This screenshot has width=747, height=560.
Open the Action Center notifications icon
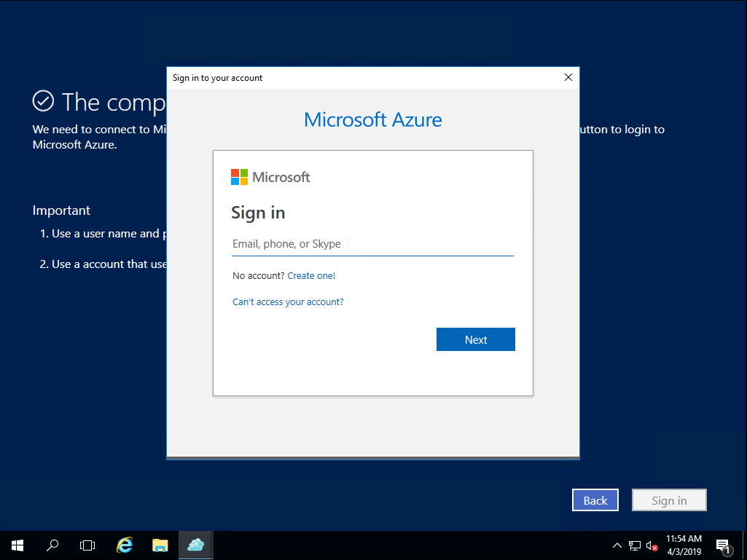pyautogui.click(x=723, y=545)
